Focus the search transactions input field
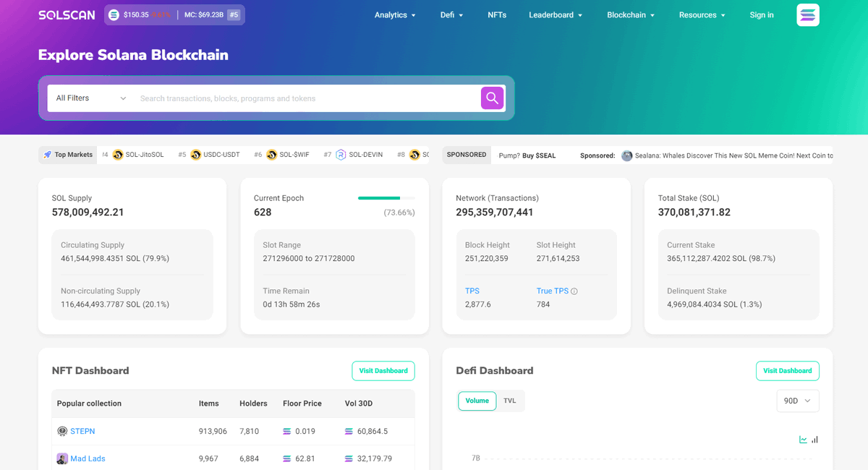This screenshot has height=470, width=868. coord(307,98)
